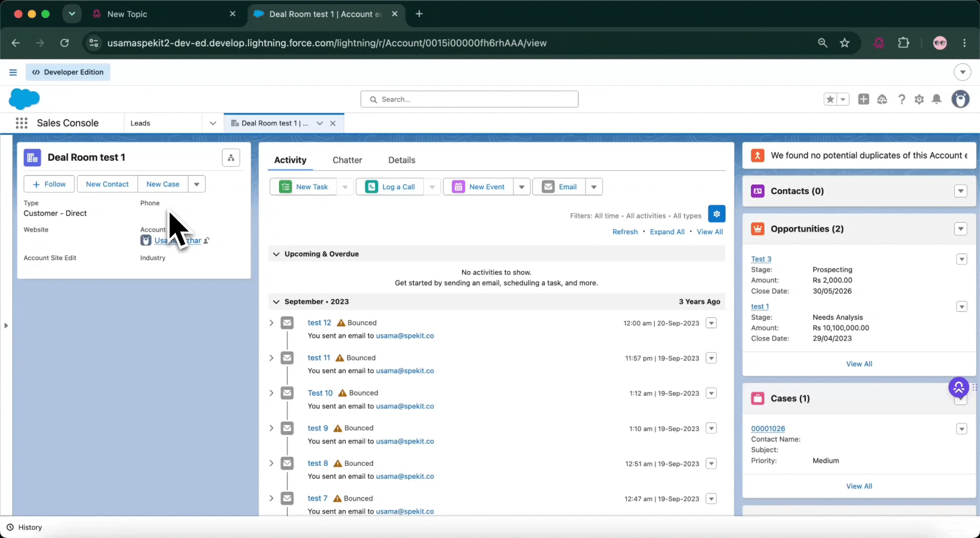Open the Favorites star icon

[830, 99]
